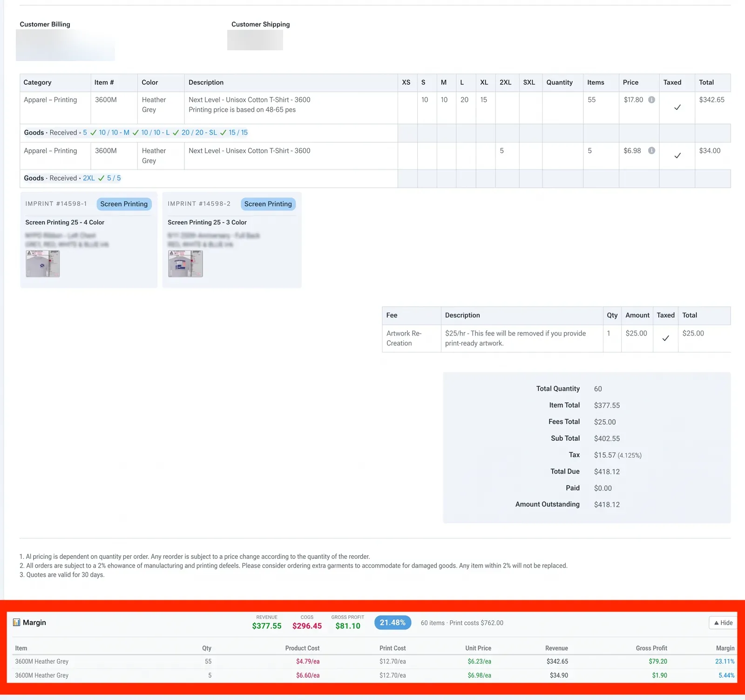The image size is (745, 700).
Task: Click the Customer Shipping heading
Action: (260, 24)
